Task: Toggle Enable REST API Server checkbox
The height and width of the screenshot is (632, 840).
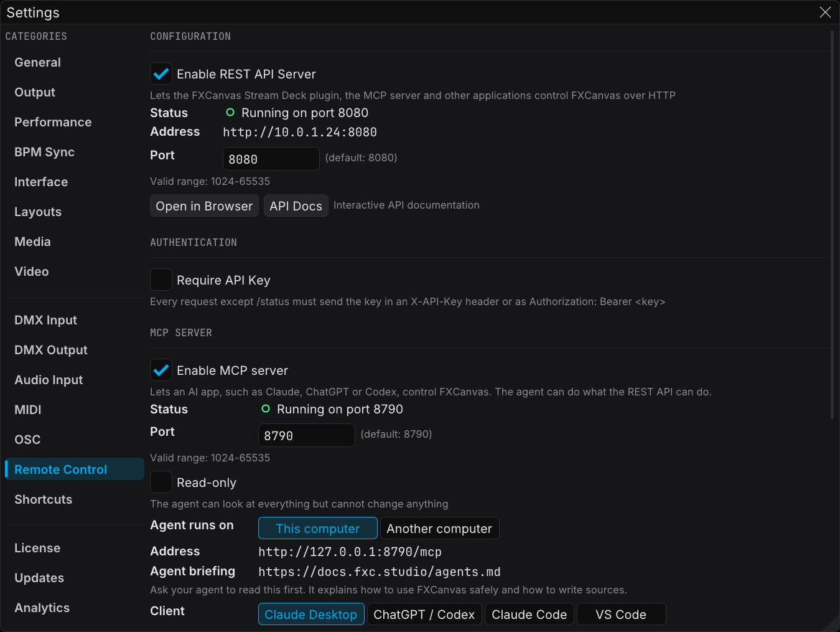Action: pyautogui.click(x=161, y=74)
